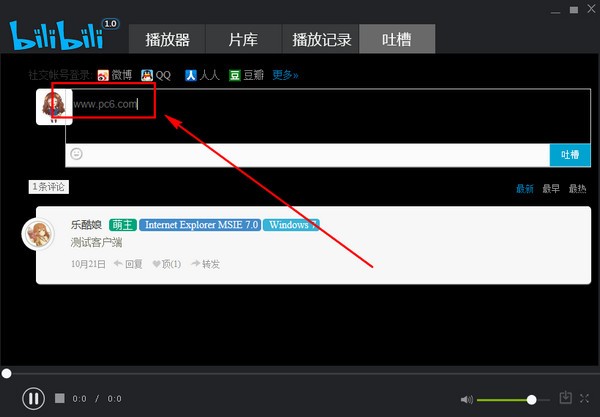The height and width of the screenshot is (417, 600).
Task: Click the green 萌主 badge
Action: pyautogui.click(x=123, y=225)
